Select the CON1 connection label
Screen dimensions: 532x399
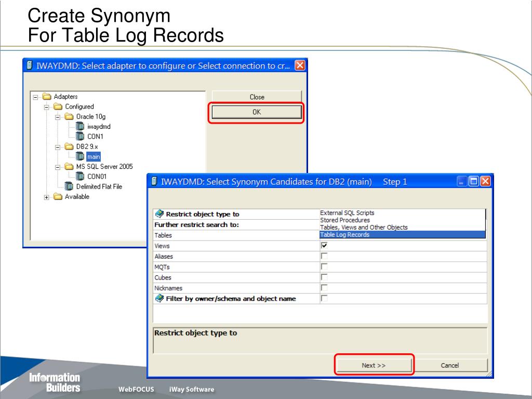pos(96,137)
